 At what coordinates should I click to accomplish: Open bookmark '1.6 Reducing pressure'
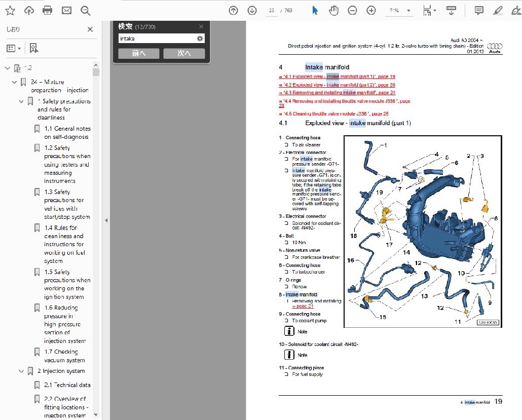[65, 324]
